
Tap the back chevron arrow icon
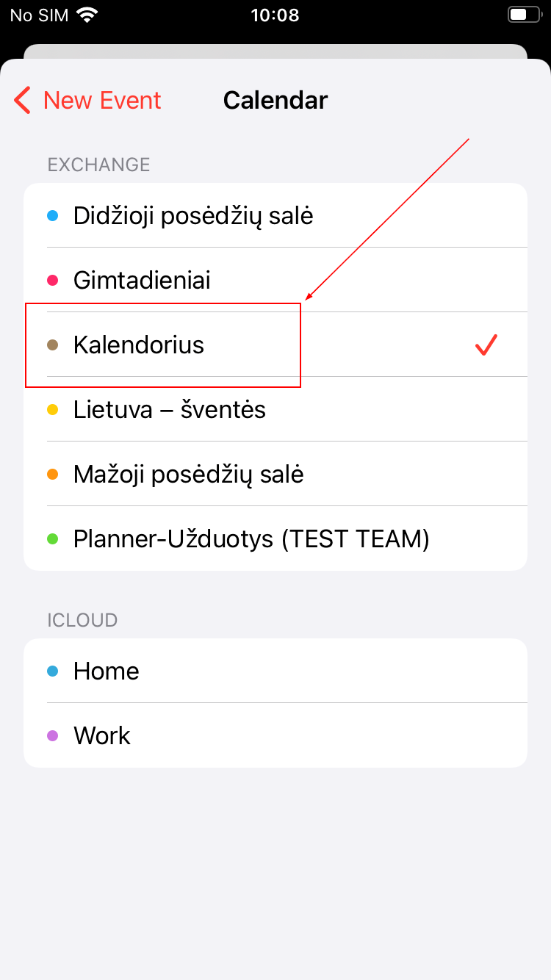[x=23, y=100]
